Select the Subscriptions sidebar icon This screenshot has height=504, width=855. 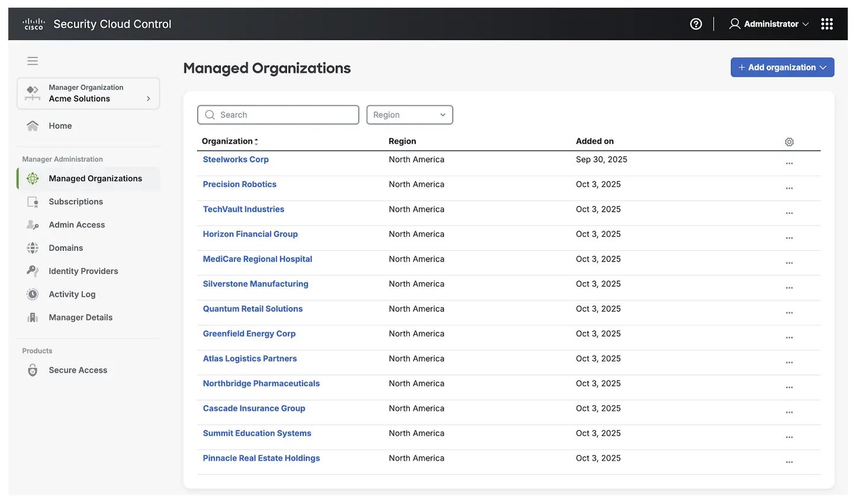33,201
